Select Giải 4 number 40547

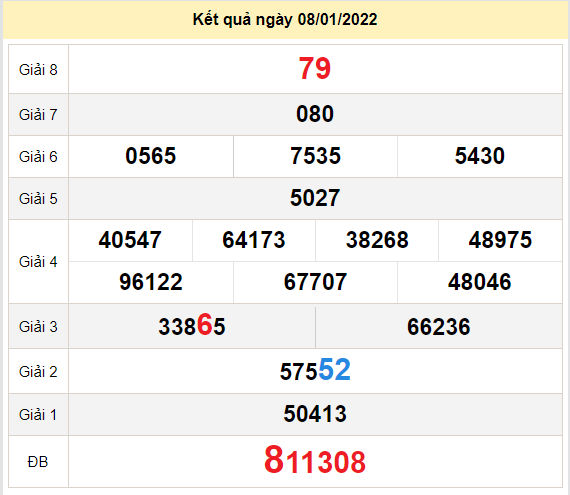point(130,240)
